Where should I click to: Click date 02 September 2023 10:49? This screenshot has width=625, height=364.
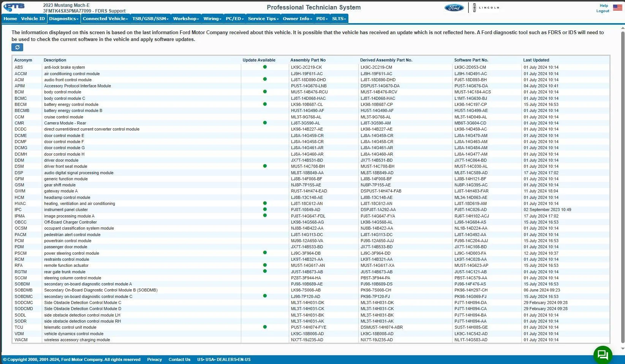click(x=547, y=210)
